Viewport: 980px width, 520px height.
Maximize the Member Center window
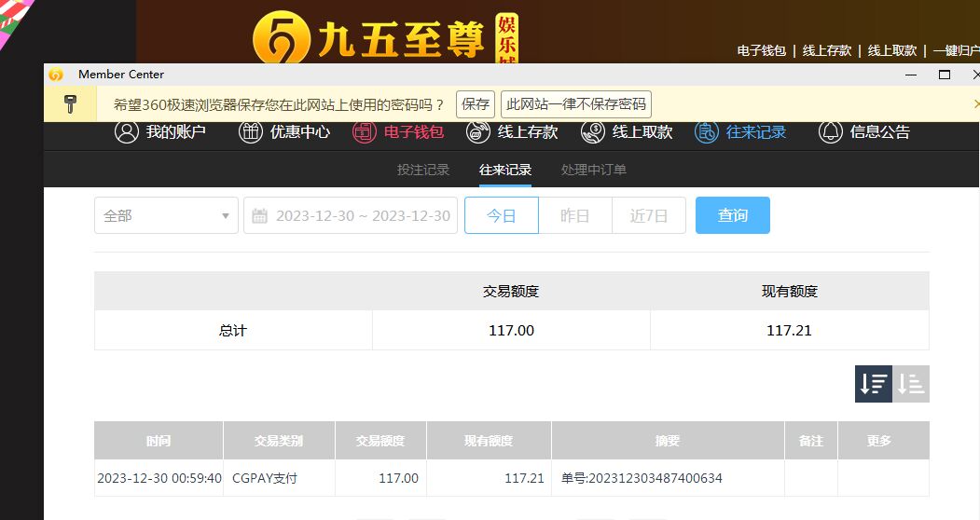point(945,75)
